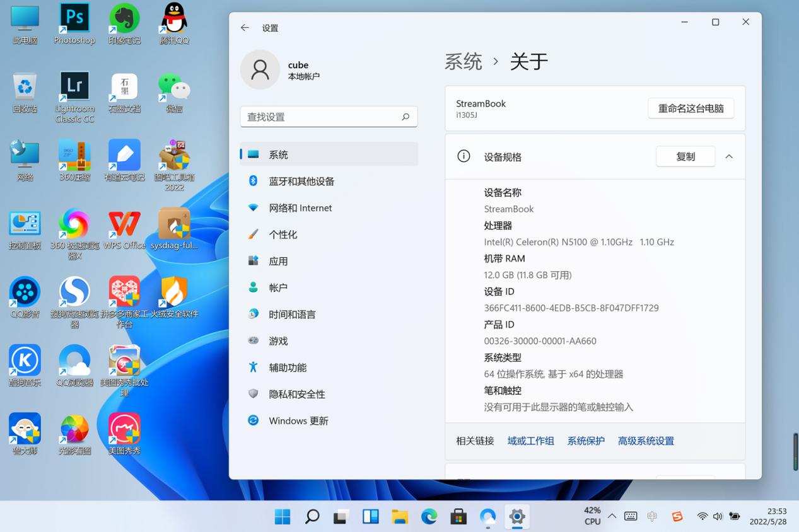The width and height of the screenshot is (799, 532).
Task: Open 高级系统设置 link
Action: coord(646,441)
